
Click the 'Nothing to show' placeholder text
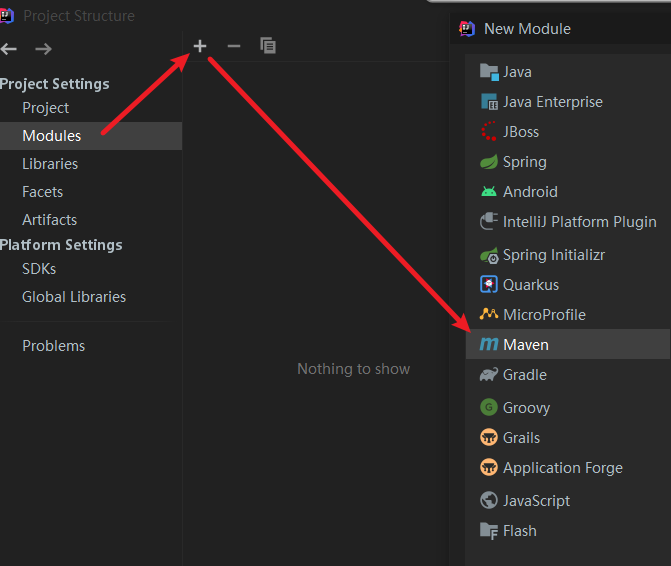[353, 369]
